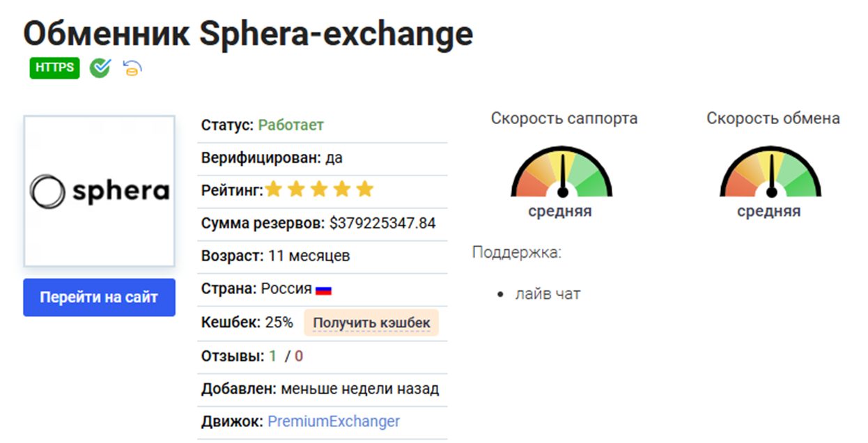Screen dimensions: 868x443
Task: Click the средняя label under the support gauge
Action: (562, 210)
